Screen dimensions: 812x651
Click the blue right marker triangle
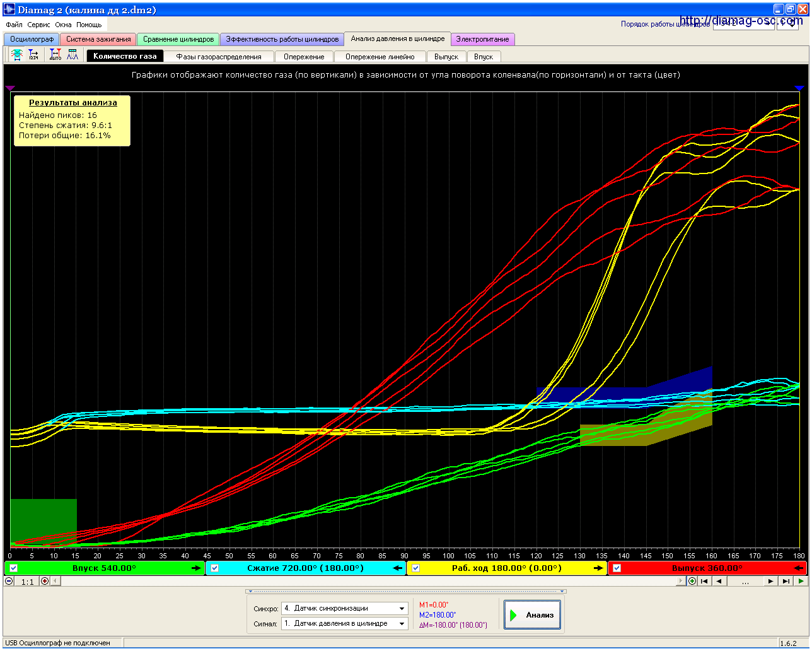(x=799, y=88)
